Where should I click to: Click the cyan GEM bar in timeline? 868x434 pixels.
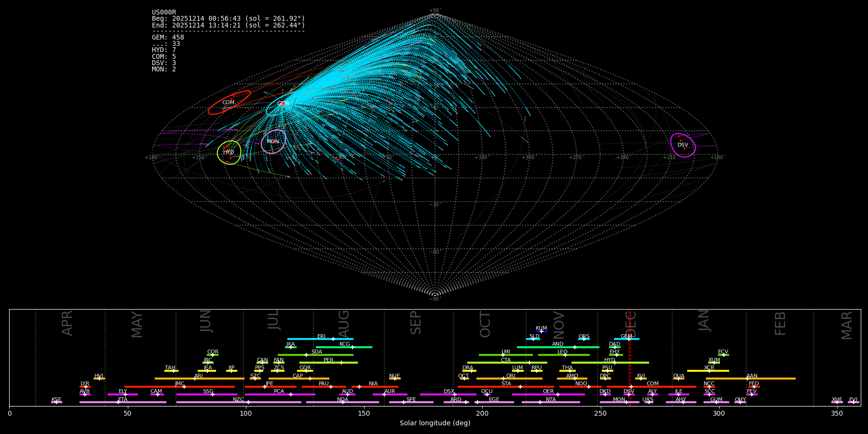(x=626, y=339)
